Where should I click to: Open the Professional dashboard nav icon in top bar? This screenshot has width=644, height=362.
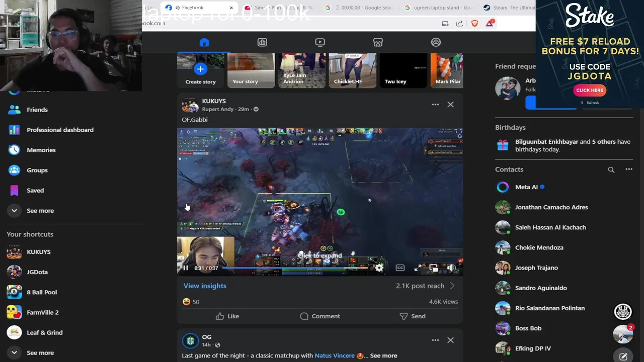click(x=262, y=42)
